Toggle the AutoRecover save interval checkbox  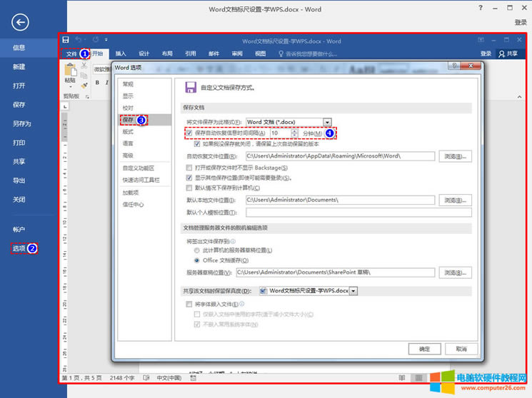tap(189, 133)
